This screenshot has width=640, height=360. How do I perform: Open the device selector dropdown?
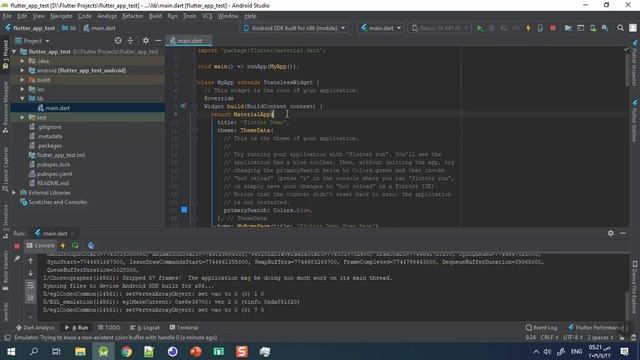pyautogui.click(x=295, y=28)
